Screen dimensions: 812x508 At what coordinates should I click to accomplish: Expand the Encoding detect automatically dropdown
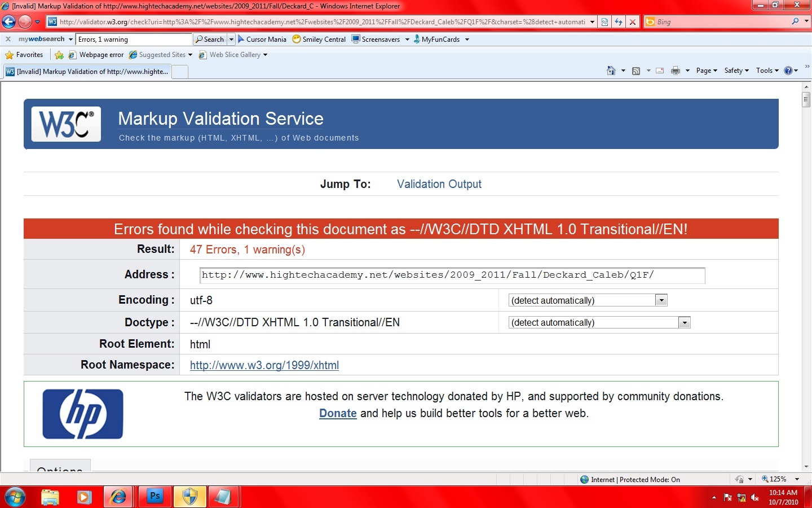(661, 300)
